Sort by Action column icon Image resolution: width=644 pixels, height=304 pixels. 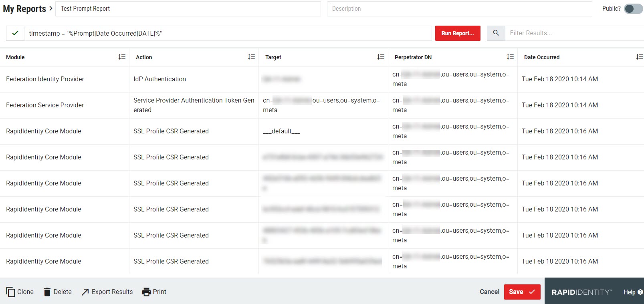tap(251, 57)
